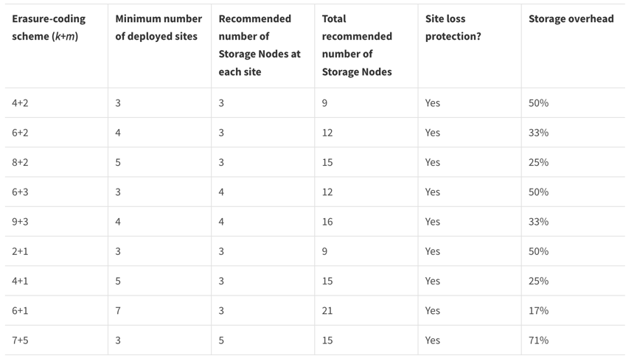Select the 7+5 scheme cell
This screenshot has height=364, width=637.
(20, 340)
